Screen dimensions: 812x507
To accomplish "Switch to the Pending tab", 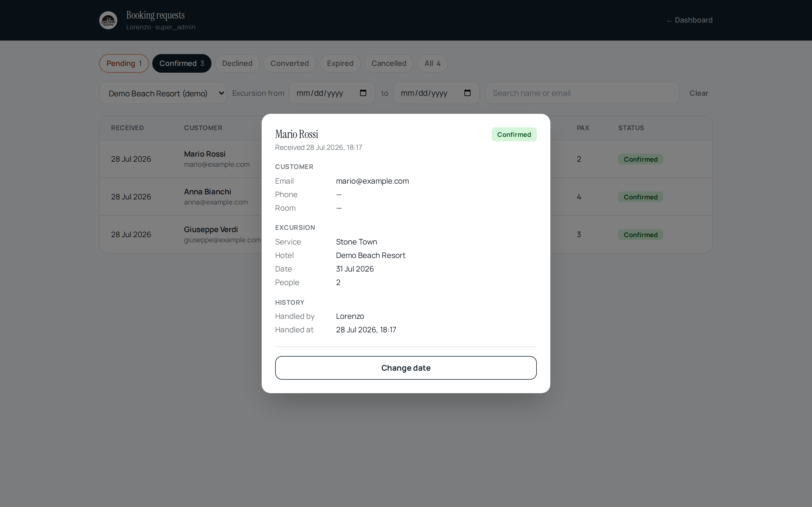I will (x=124, y=63).
